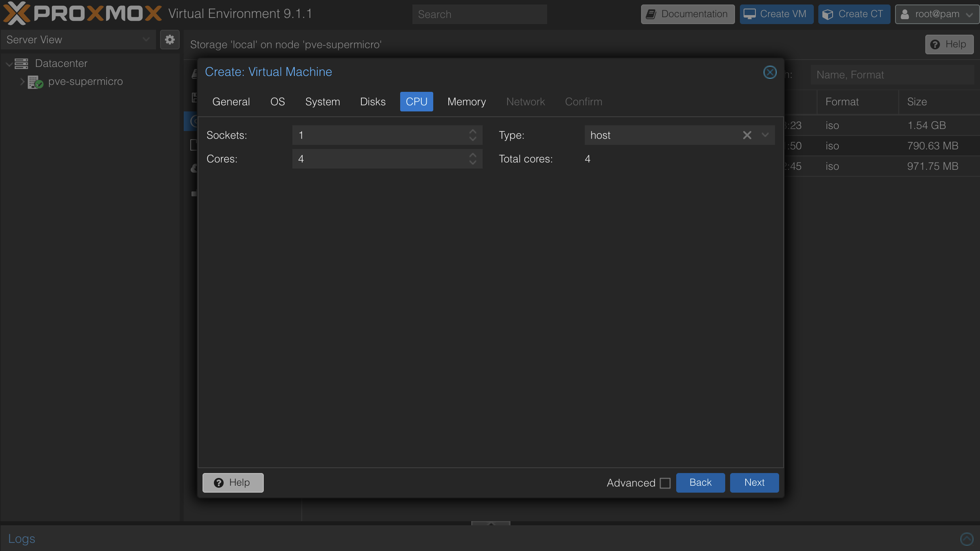
Task: Click the Next button
Action: (x=754, y=482)
